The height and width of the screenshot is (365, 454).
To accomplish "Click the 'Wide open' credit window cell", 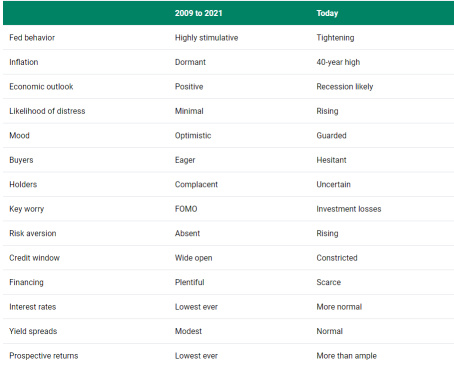I will pos(193,258).
